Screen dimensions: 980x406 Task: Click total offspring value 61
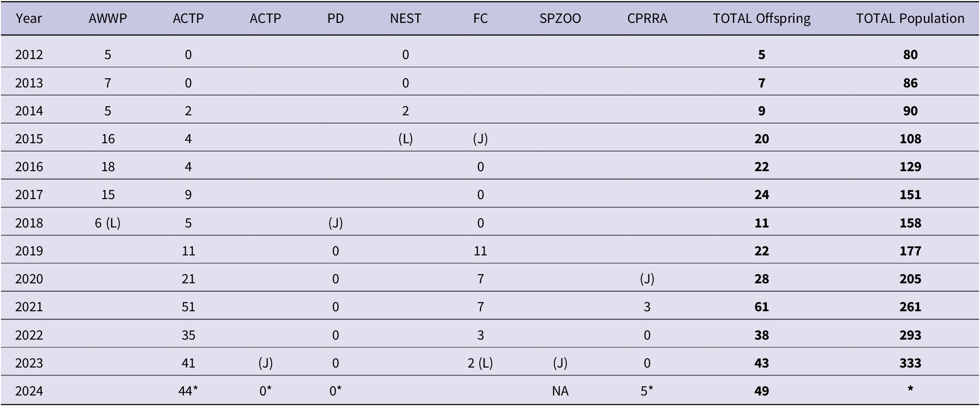click(761, 307)
